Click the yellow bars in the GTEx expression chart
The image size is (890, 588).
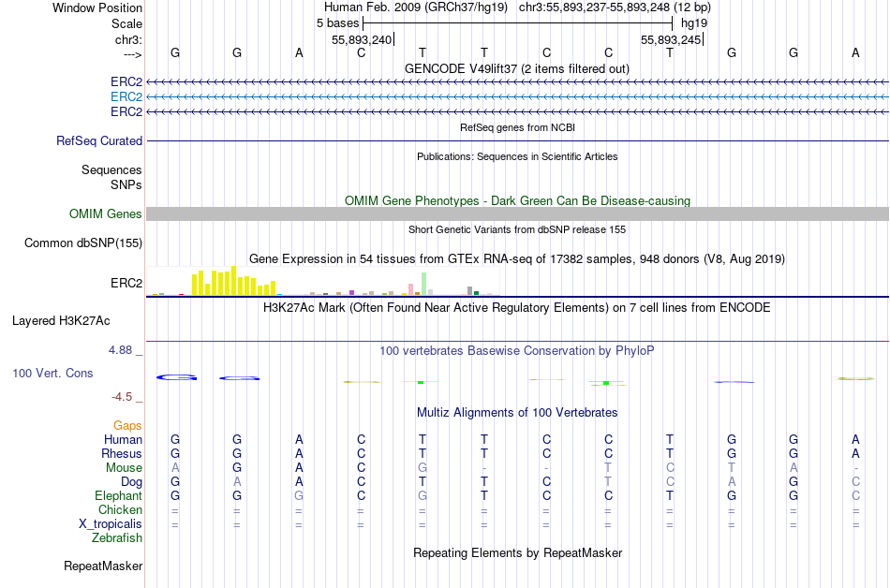tap(234, 281)
